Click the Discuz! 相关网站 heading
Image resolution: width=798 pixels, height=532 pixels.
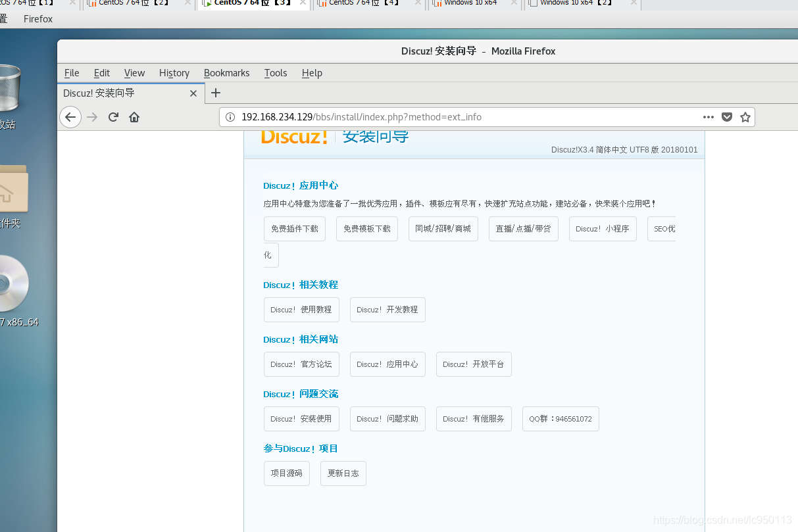(301, 339)
